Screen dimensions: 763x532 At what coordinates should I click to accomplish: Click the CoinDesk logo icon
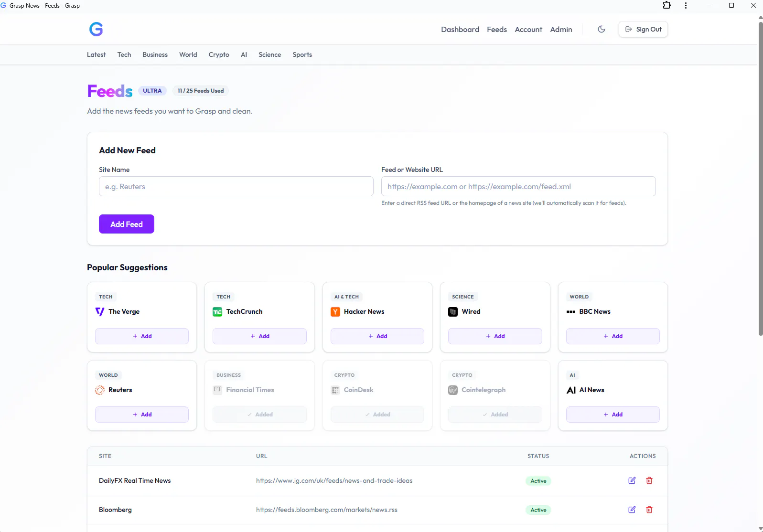(335, 390)
